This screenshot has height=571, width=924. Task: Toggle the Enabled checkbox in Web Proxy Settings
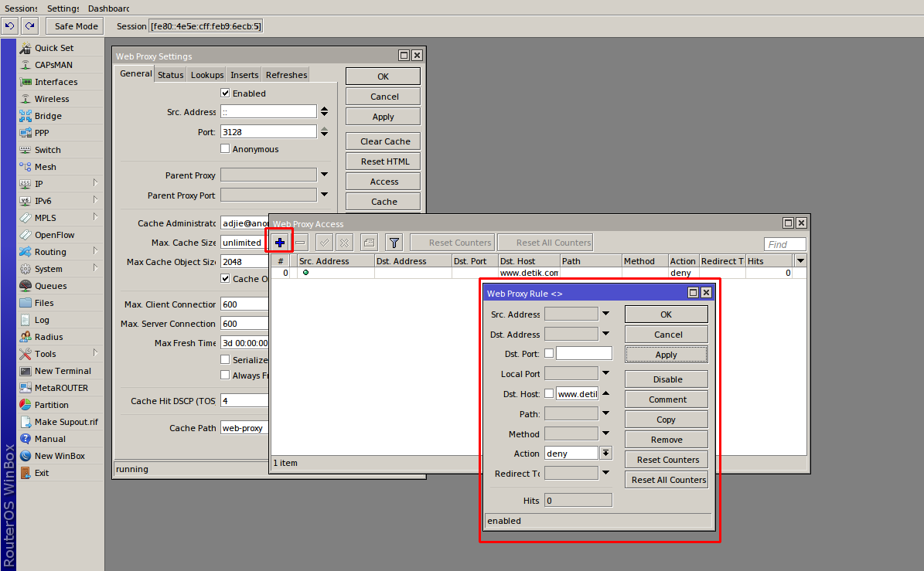[x=225, y=93]
